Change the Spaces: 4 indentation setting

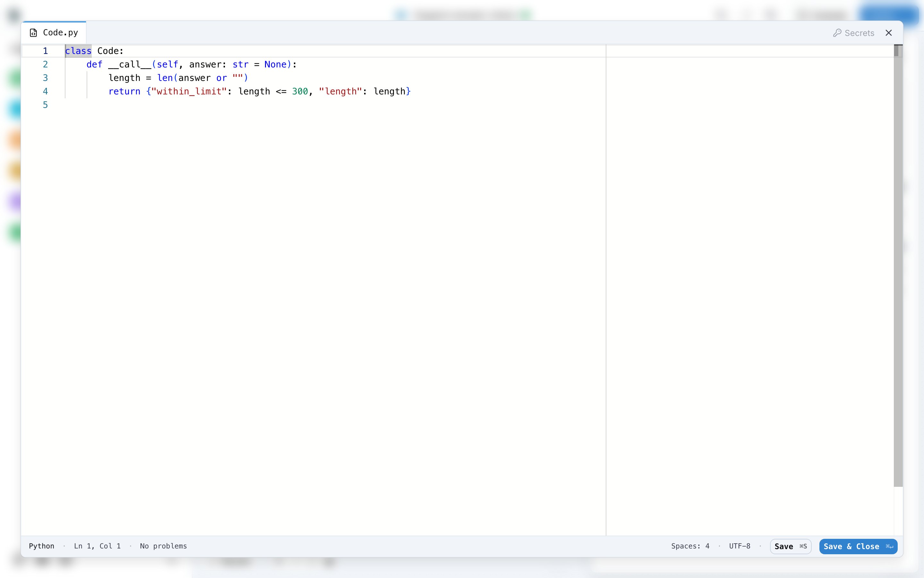point(690,546)
